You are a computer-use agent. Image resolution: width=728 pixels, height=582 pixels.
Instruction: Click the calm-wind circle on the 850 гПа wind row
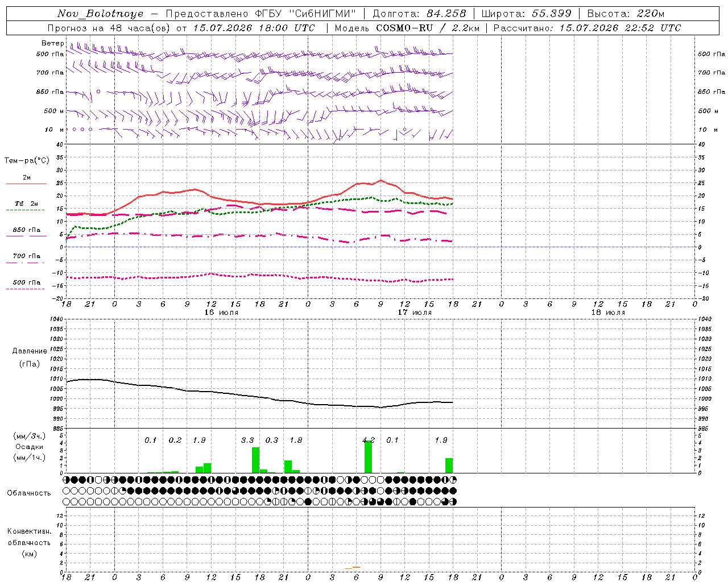(98, 91)
